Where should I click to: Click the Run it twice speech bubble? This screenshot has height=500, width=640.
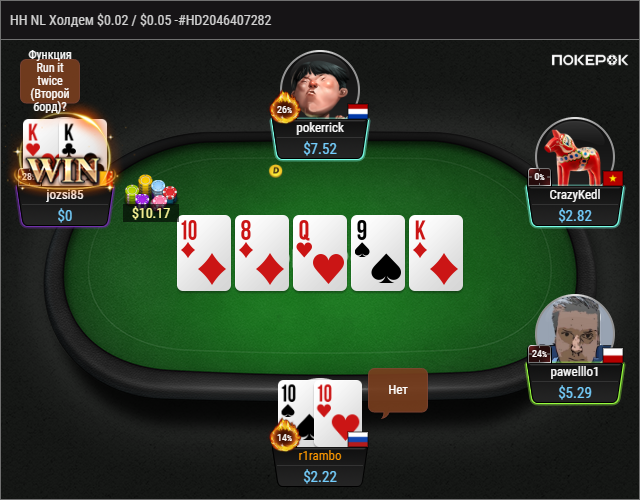[50, 81]
